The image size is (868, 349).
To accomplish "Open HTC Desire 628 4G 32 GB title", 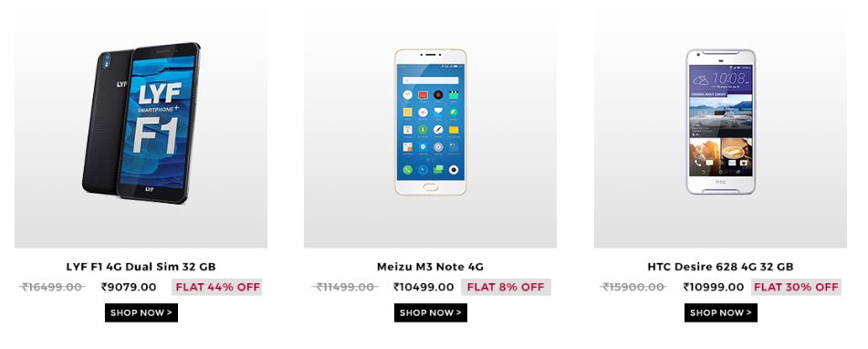I will click(x=720, y=267).
